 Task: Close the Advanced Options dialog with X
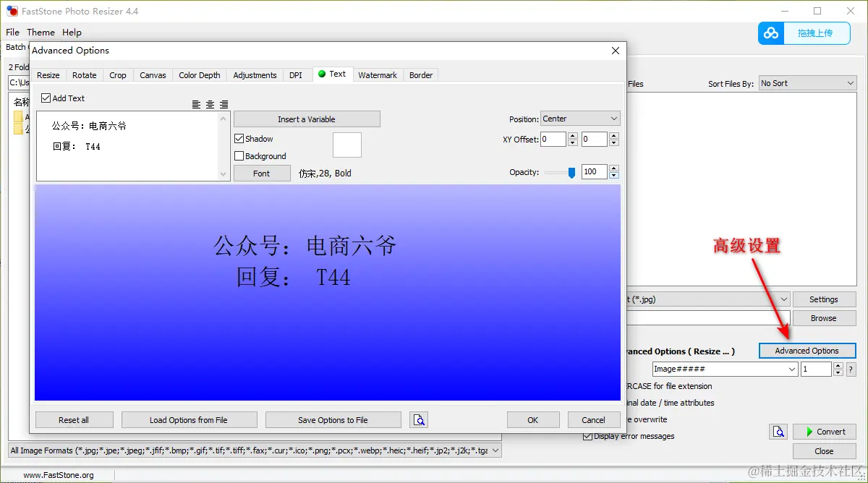(x=616, y=51)
